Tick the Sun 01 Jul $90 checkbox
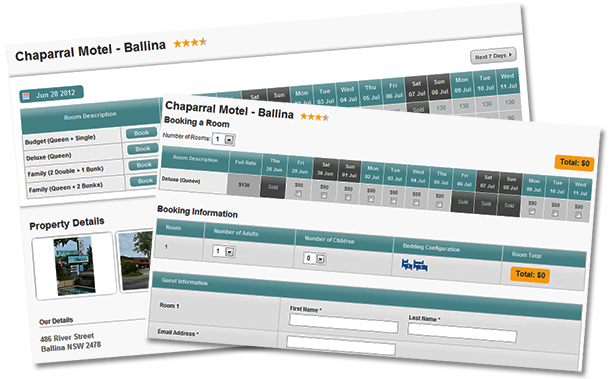Screen dimensions: 610x379 tap(348, 198)
